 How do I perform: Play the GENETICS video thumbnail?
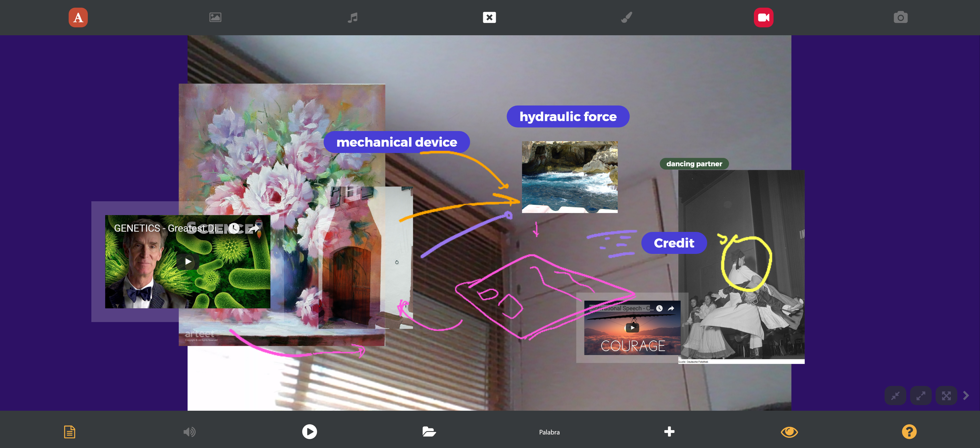click(188, 262)
